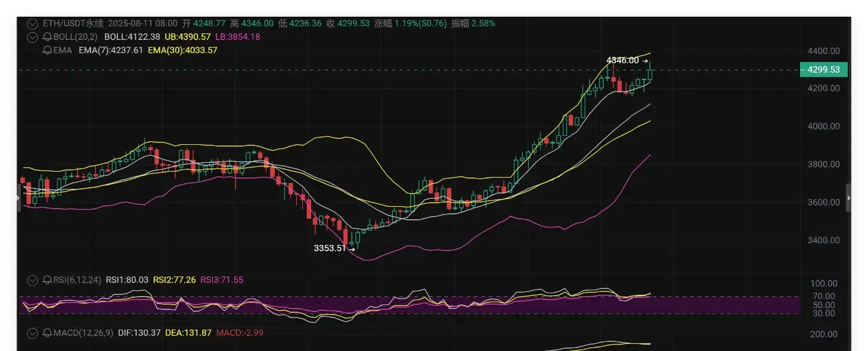Click the EMA(7):4237.61 value
The height and width of the screenshot is (351, 868).
(x=111, y=50)
